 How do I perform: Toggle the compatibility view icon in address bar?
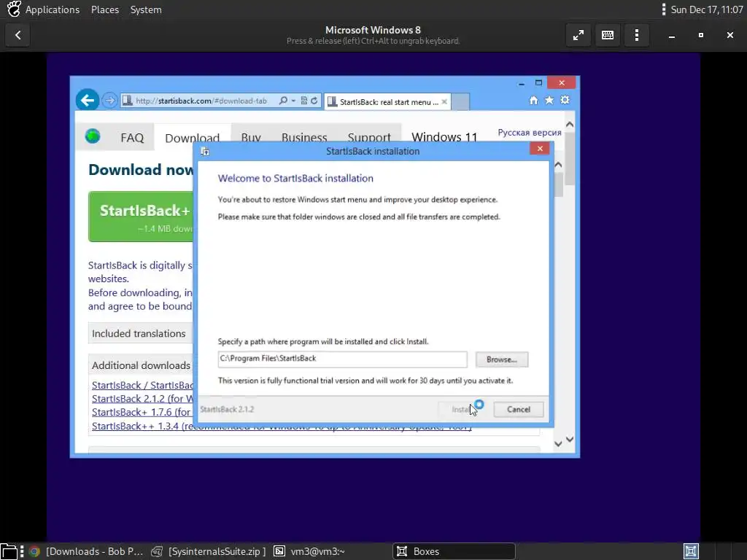(x=303, y=101)
